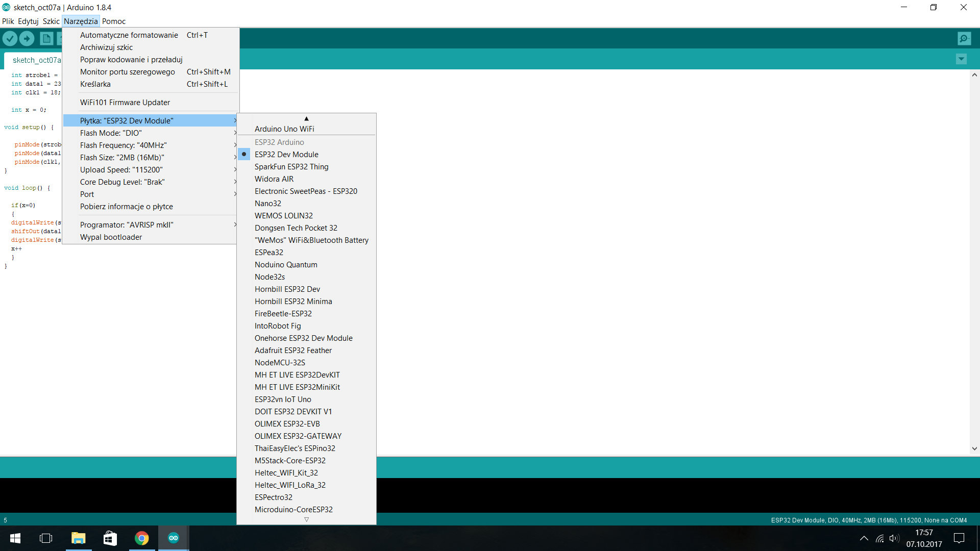This screenshot has width=980, height=551.
Task: Expand the Programator AVRISP mkII submenu
Action: (x=151, y=224)
